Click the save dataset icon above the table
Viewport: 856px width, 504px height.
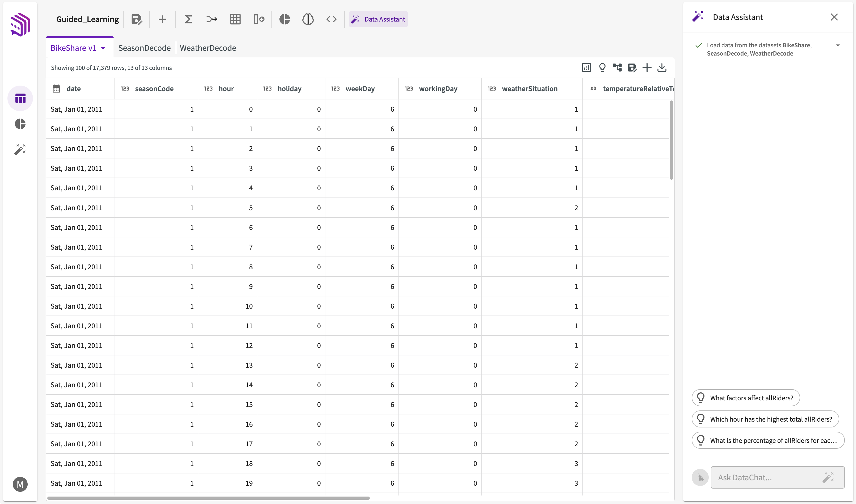[632, 68]
